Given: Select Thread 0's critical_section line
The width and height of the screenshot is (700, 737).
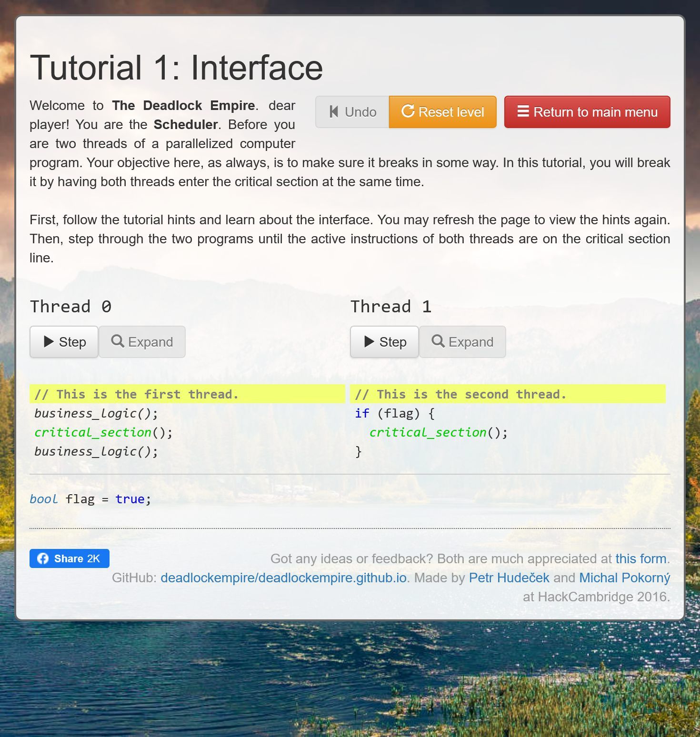Looking at the screenshot, I should tap(187, 432).
